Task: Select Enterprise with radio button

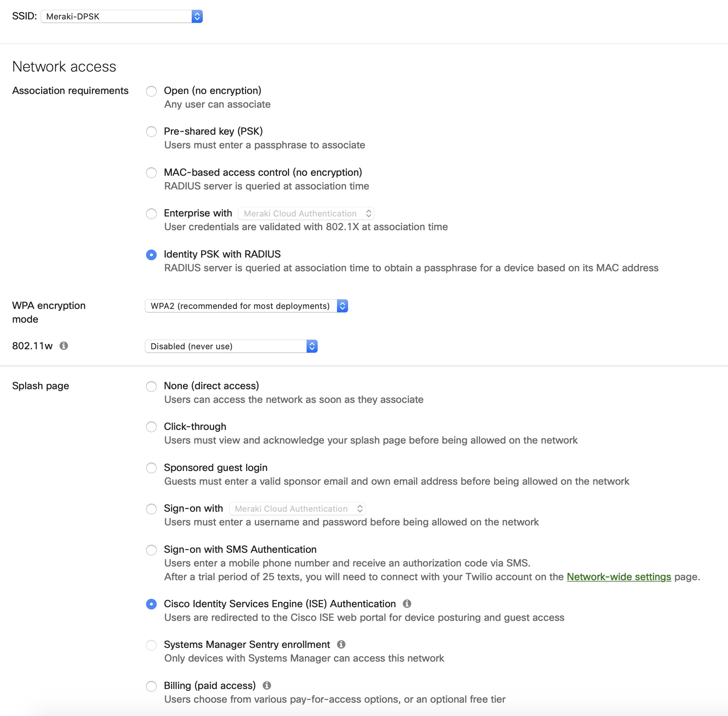Action: [x=151, y=214]
